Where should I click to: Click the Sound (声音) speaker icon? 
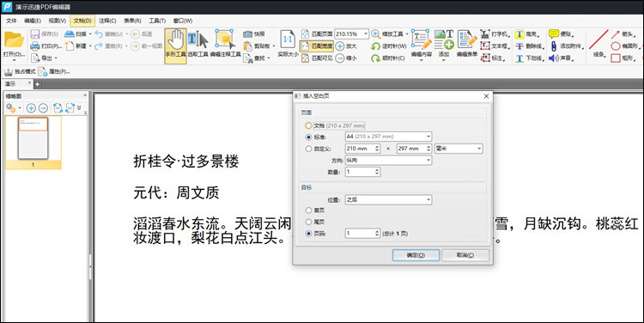pos(554,58)
